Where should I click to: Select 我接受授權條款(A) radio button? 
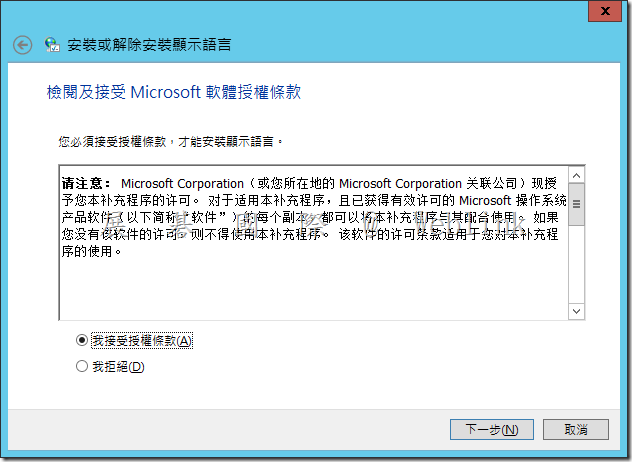coord(82,340)
